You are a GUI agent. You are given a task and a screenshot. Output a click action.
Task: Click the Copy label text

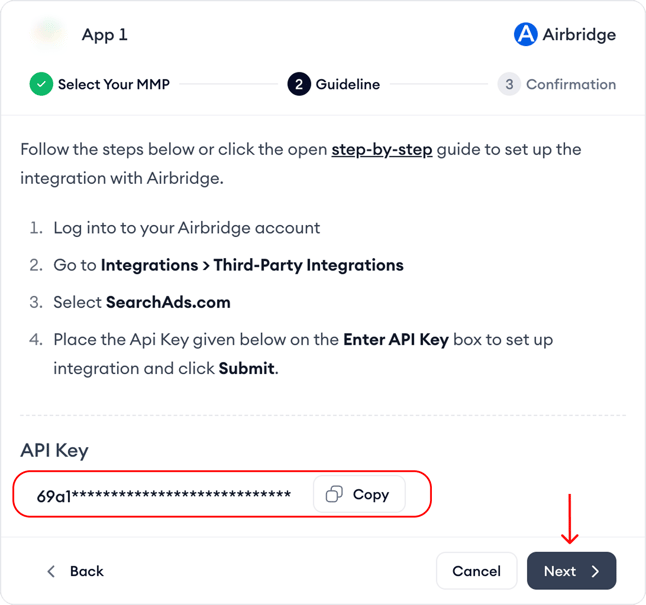coord(371,494)
